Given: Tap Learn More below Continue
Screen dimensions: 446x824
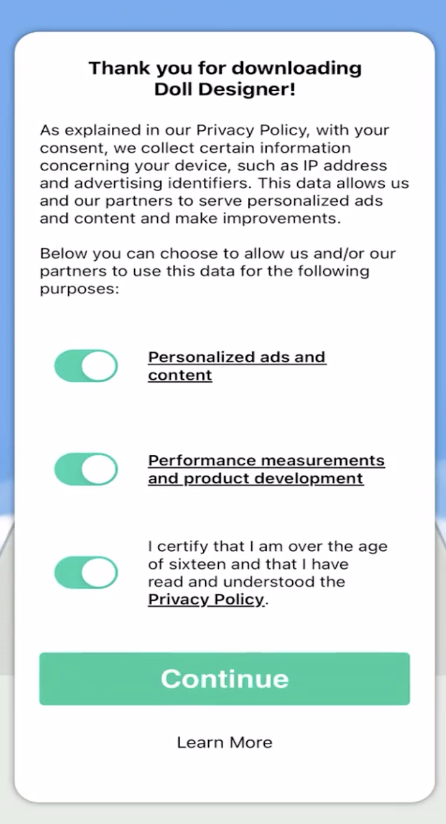Looking at the screenshot, I should click(224, 742).
